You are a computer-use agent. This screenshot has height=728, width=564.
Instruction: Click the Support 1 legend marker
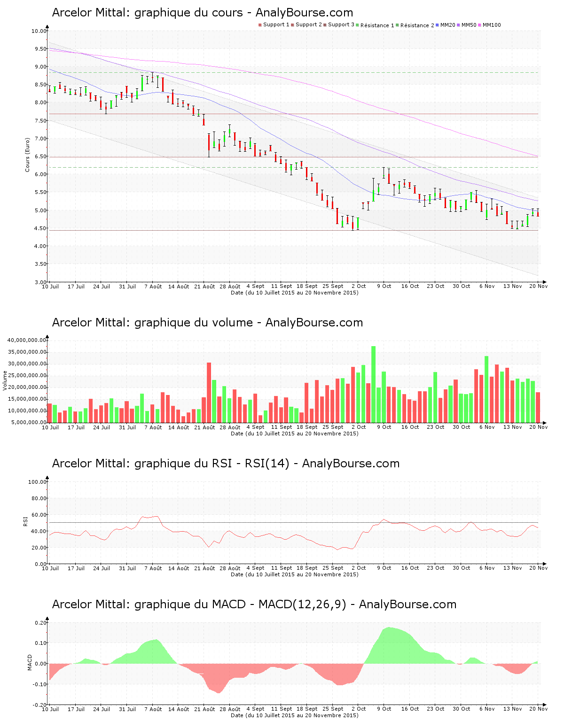(x=260, y=25)
